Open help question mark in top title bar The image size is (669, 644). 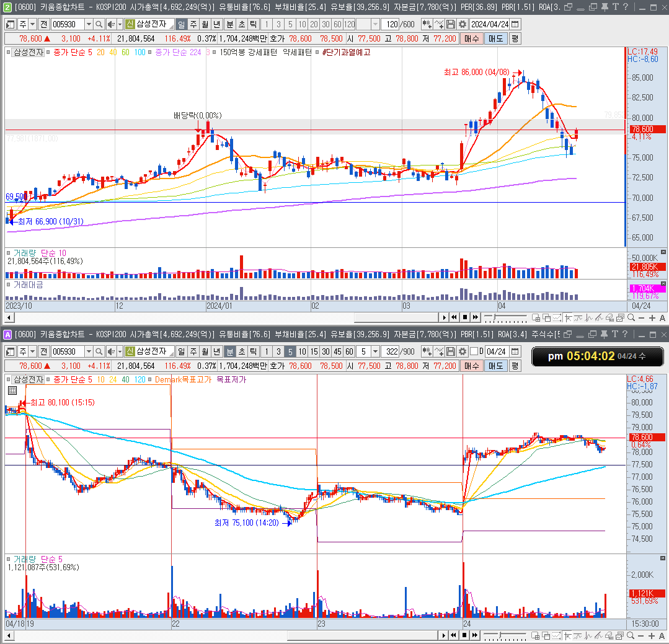pyautogui.click(x=626, y=7)
